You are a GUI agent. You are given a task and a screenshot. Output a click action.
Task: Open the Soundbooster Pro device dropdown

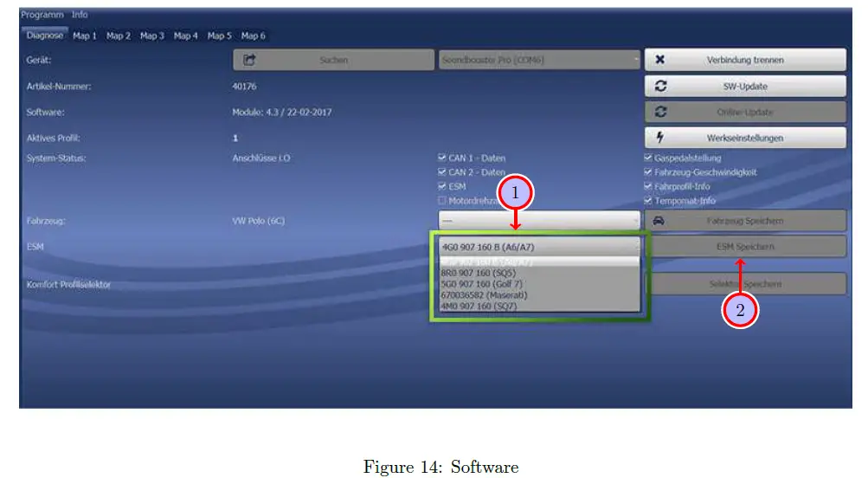point(539,60)
